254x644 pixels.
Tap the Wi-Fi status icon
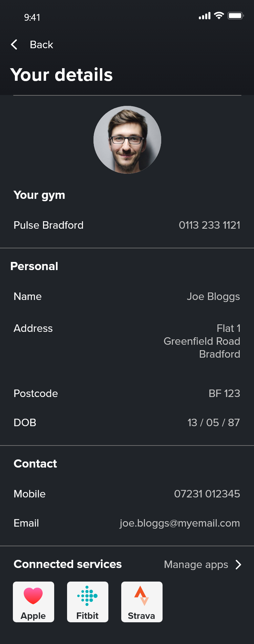(x=219, y=16)
